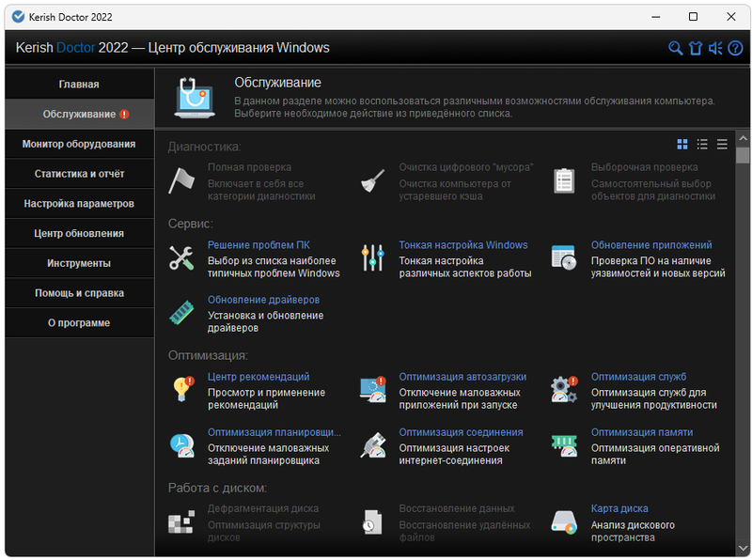Go to Статистика и отчёт
752x560 pixels.
click(79, 174)
